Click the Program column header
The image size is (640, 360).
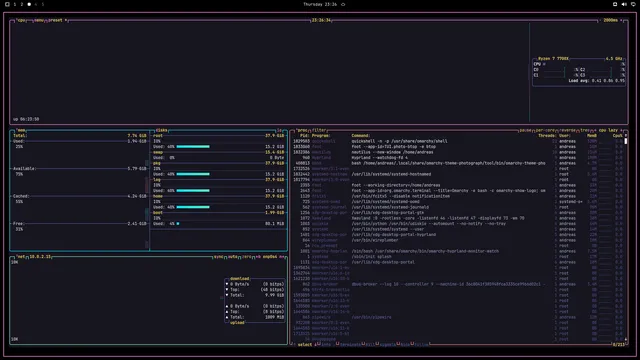click(321, 136)
